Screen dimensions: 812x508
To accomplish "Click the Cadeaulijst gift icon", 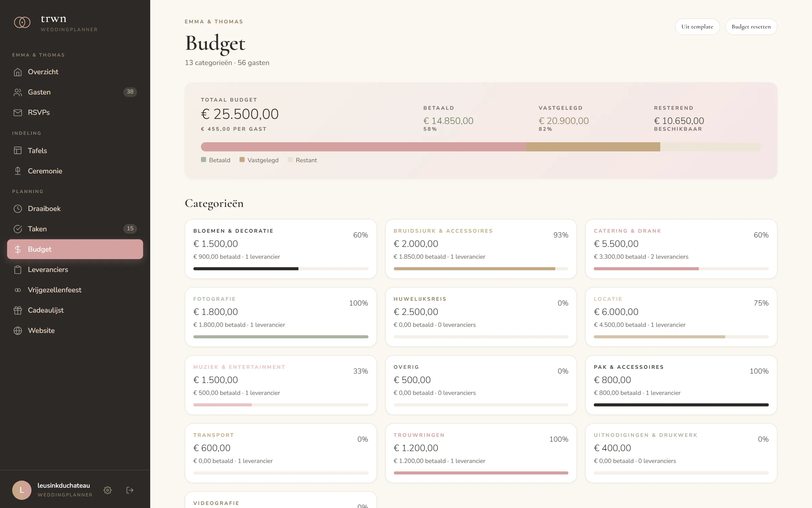I will click(x=18, y=310).
